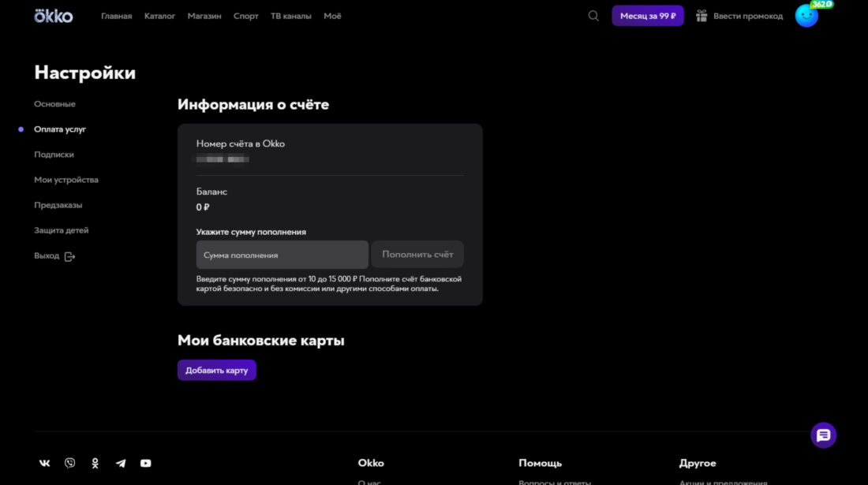Open the VK social page icon

pyautogui.click(x=45, y=464)
